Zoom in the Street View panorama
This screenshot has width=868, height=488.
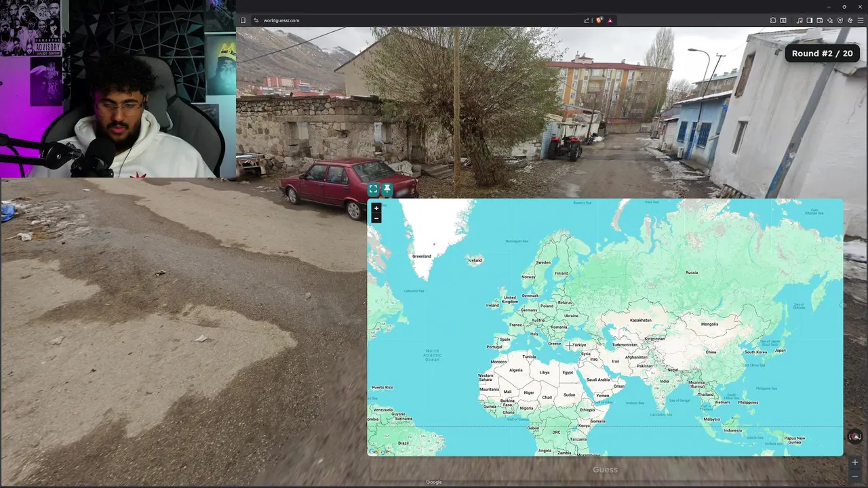(x=855, y=462)
